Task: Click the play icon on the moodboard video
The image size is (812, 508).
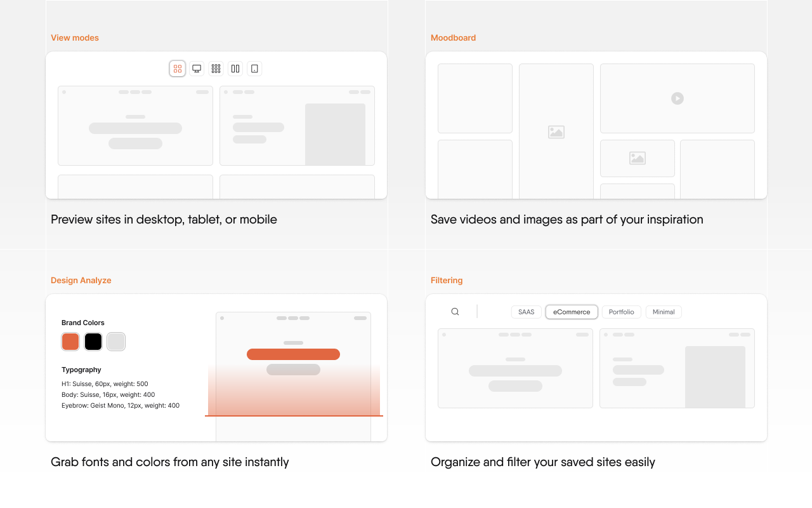Action: pos(678,98)
